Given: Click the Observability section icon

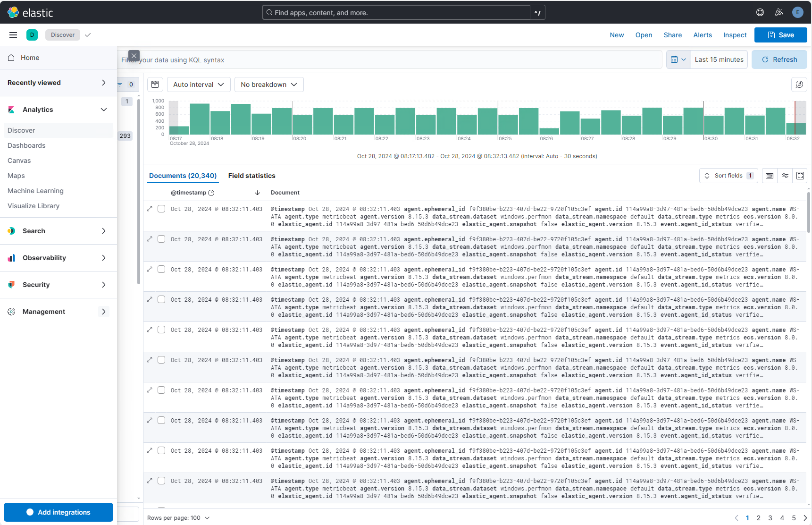Looking at the screenshot, I should [x=11, y=258].
